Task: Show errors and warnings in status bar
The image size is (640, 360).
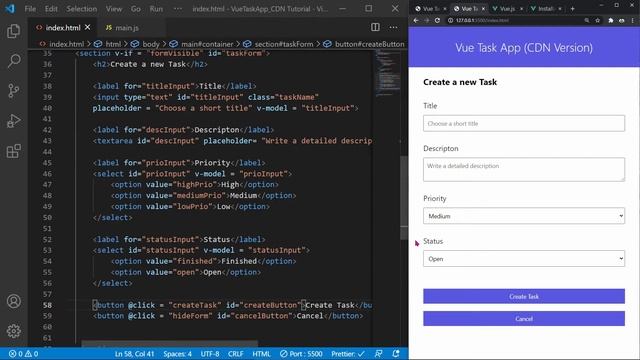Action: 24,354
